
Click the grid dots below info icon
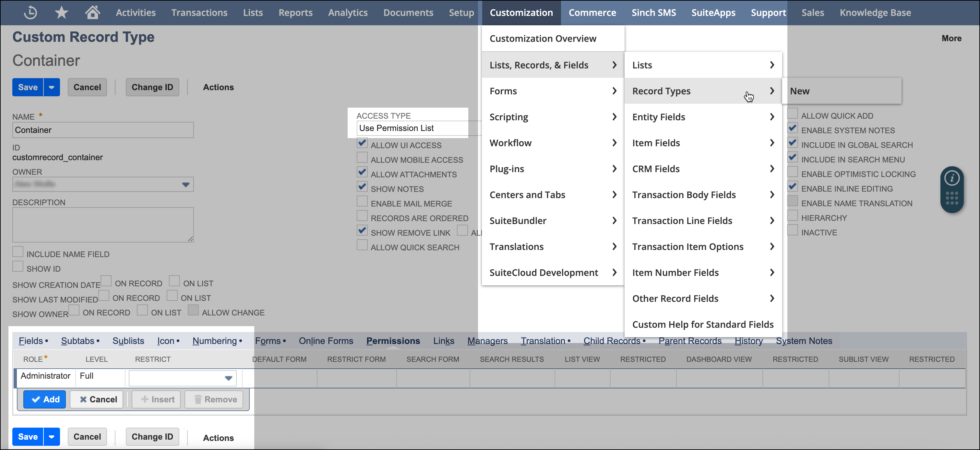click(x=951, y=198)
